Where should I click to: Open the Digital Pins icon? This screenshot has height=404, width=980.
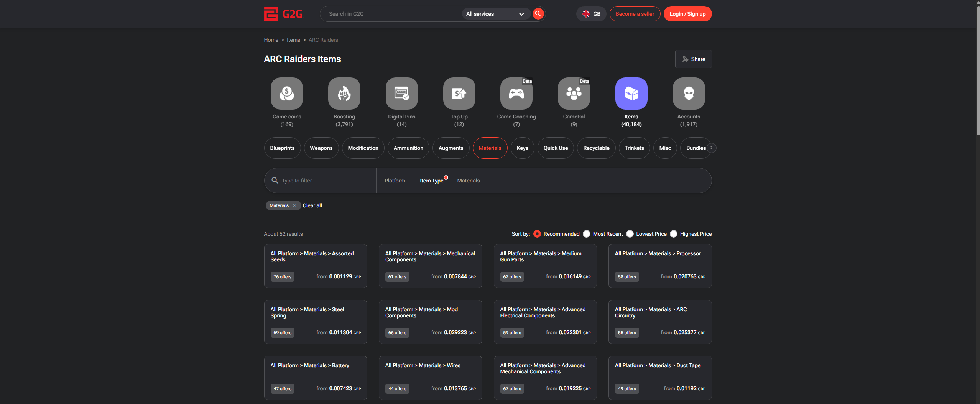pyautogui.click(x=401, y=94)
